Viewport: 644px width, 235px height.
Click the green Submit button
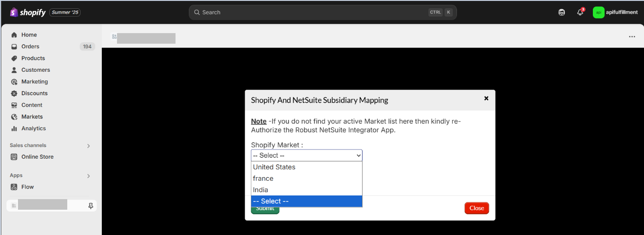pos(265,210)
